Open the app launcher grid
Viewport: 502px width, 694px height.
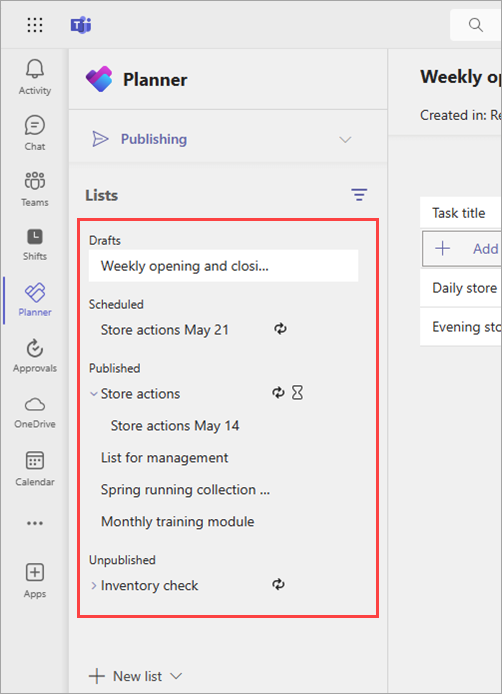click(35, 25)
